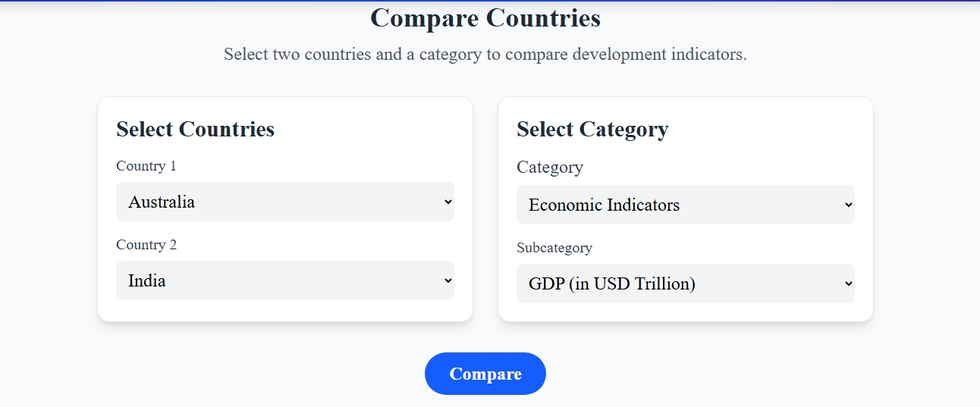Click the Select Countries card heading

click(x=195, y=129)
